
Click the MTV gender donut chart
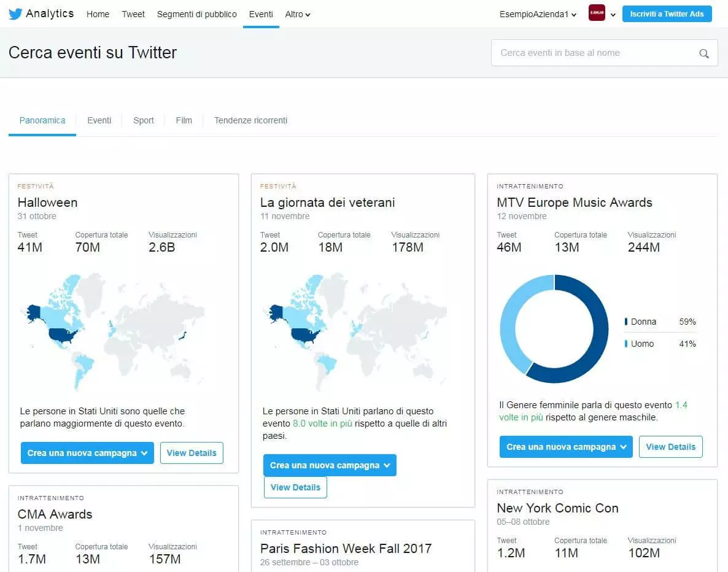pos(554,329)
